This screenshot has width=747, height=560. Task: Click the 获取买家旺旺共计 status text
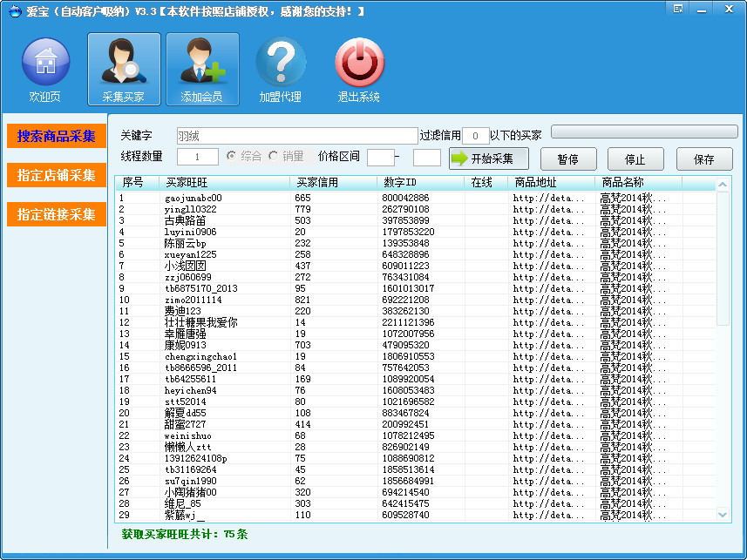(185, 534)
